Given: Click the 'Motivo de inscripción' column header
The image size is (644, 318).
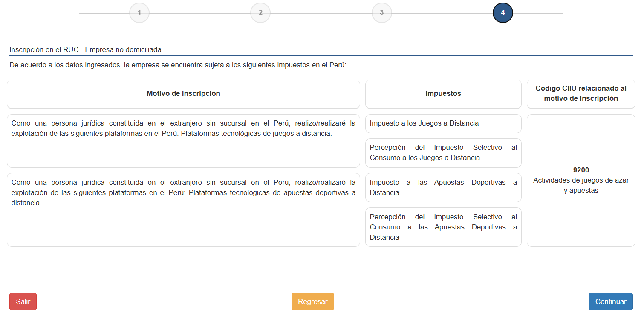Looking at the screenshot, I should click(x=183, y=94).
